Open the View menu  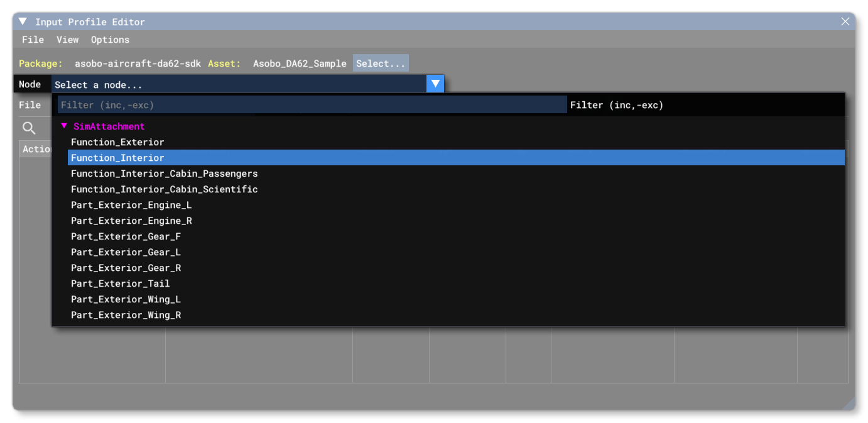(67, 39)
